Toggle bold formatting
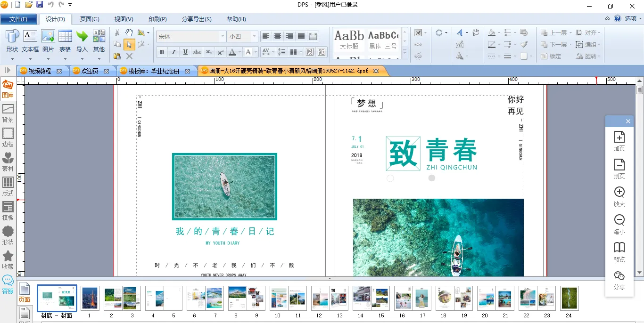The width and height of the screenshot is (644, 323). (162, 52)
